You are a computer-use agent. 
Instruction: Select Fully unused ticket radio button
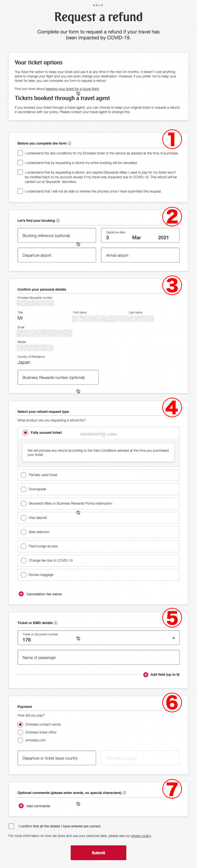click(25, 432)
